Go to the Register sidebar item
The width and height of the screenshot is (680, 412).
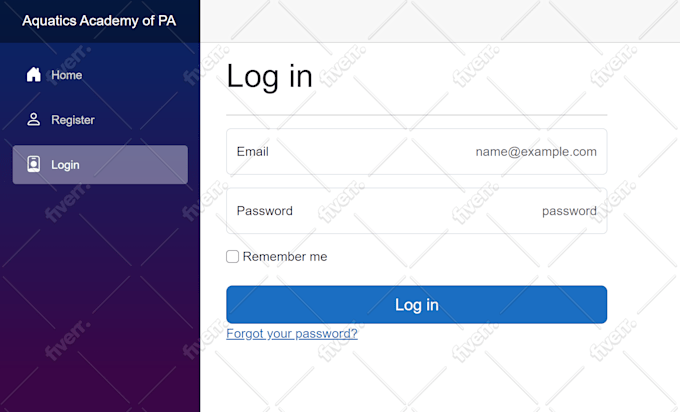tap(100, 120)
